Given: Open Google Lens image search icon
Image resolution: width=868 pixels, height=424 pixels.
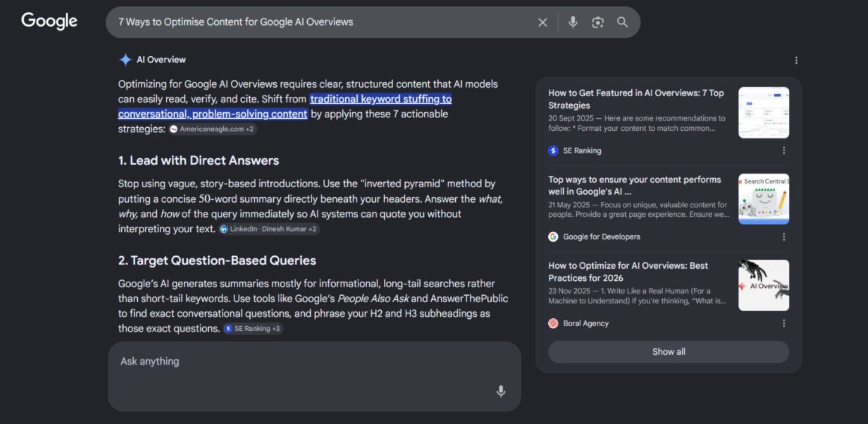Looking at the screenshot, I should [598, 22].
